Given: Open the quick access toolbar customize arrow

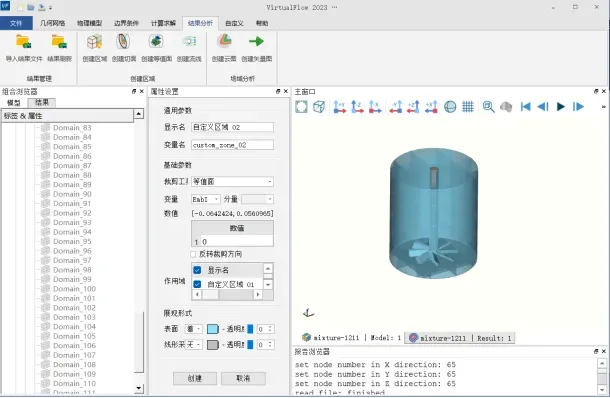Looking at the screenshot, I should (x=51, y=8).
